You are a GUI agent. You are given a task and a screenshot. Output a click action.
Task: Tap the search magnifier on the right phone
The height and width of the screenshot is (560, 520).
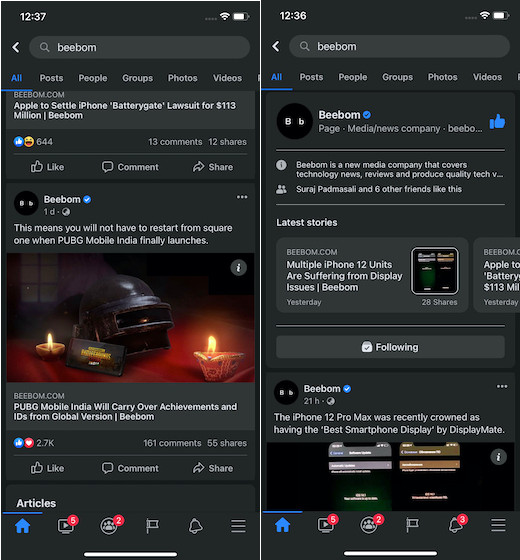304,46
